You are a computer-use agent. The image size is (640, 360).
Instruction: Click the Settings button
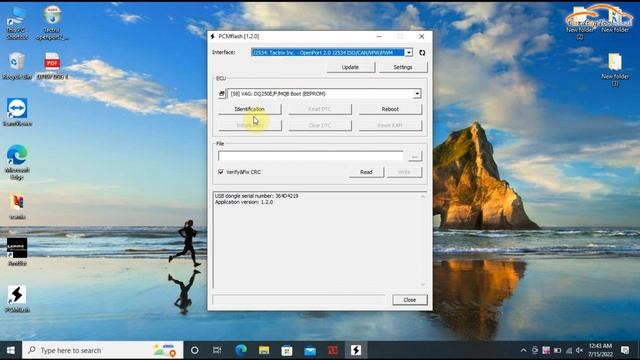[403, 67]
